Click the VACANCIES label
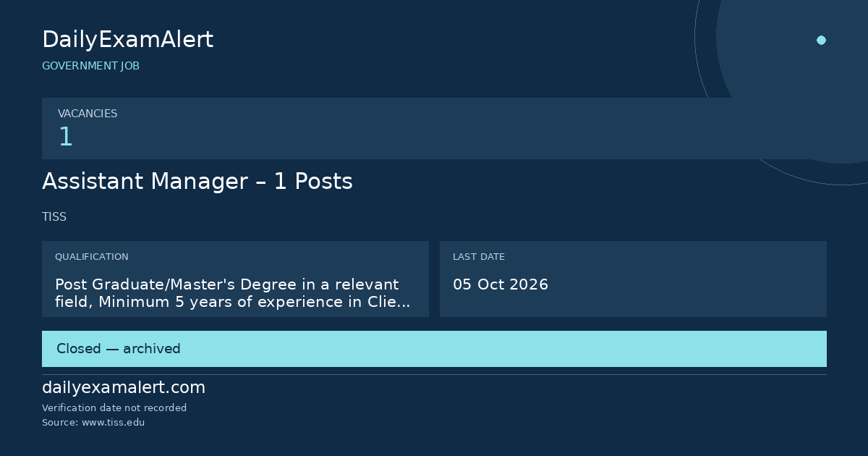 (88, 114)
